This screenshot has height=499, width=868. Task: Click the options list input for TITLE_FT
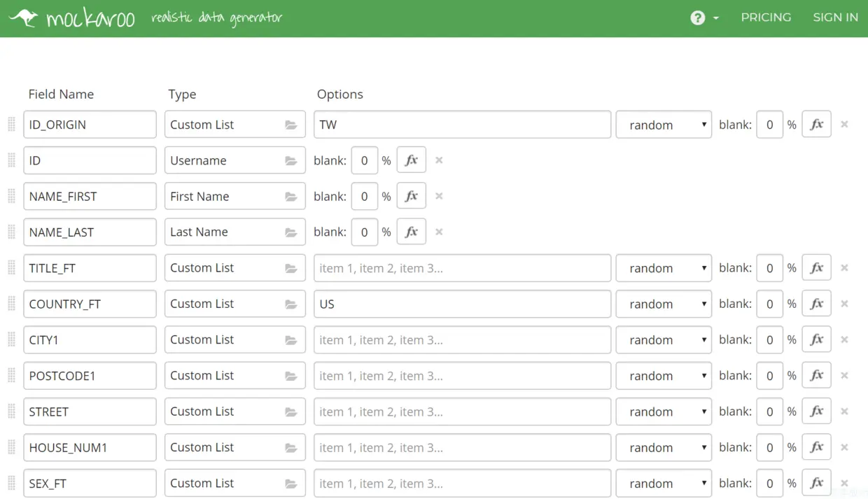click(x=462, y=268)
